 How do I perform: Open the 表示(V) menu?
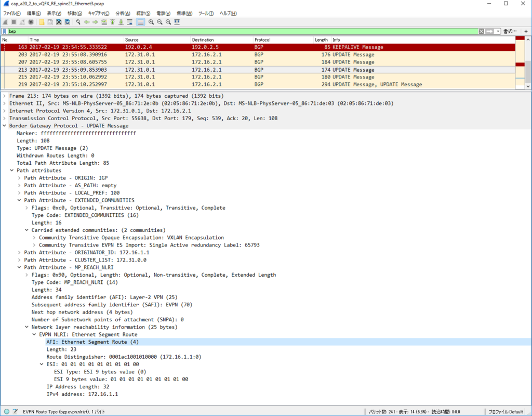pyautogui.click(x=54, y=14)
